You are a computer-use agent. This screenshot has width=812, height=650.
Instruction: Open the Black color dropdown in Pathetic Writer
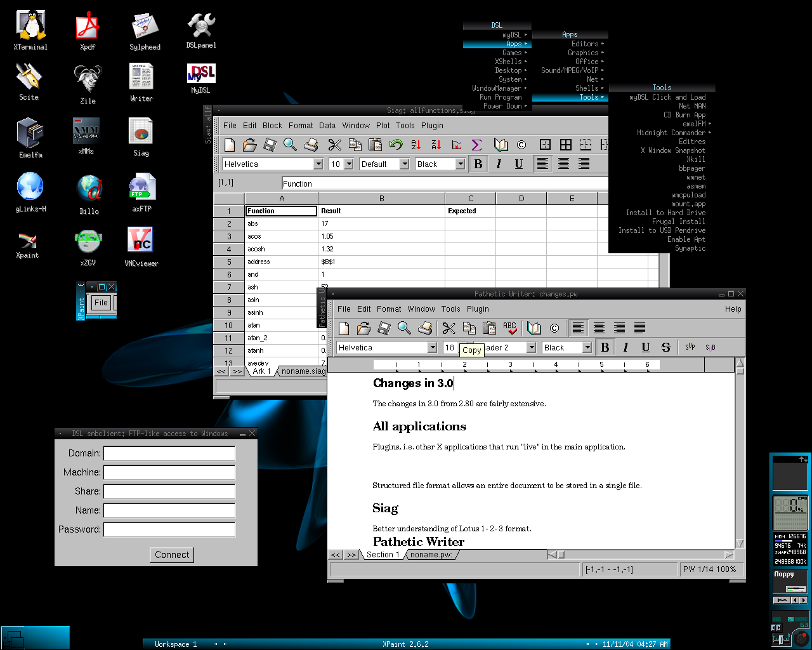(x=587, y=348)
